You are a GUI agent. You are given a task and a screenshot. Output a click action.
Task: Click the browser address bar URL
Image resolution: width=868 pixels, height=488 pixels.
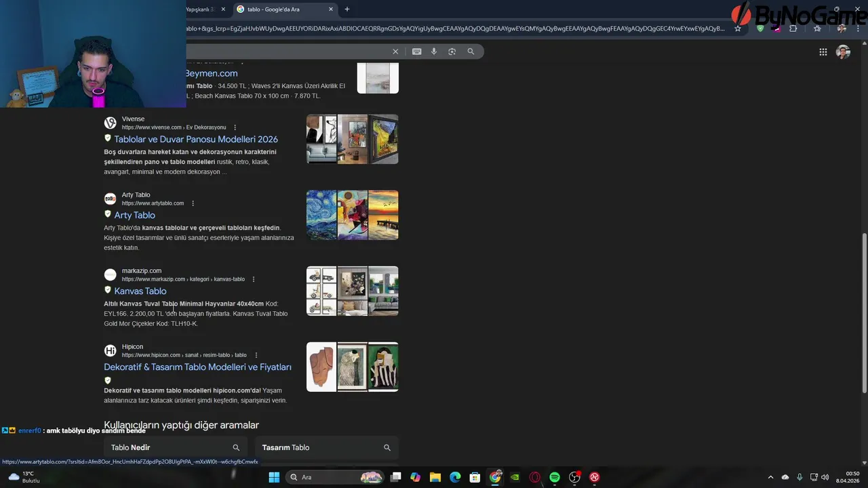tap(454, 28)
